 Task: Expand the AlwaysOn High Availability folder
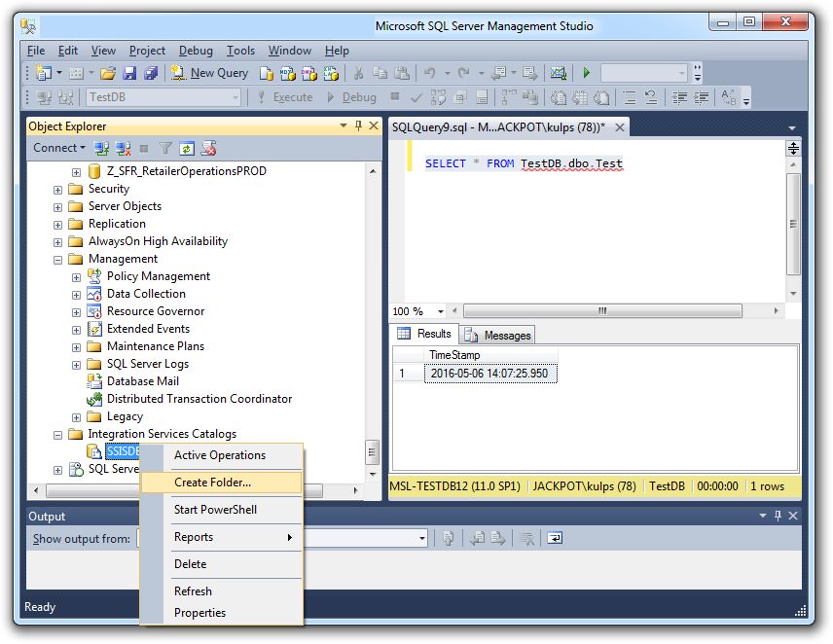point(58,242)
